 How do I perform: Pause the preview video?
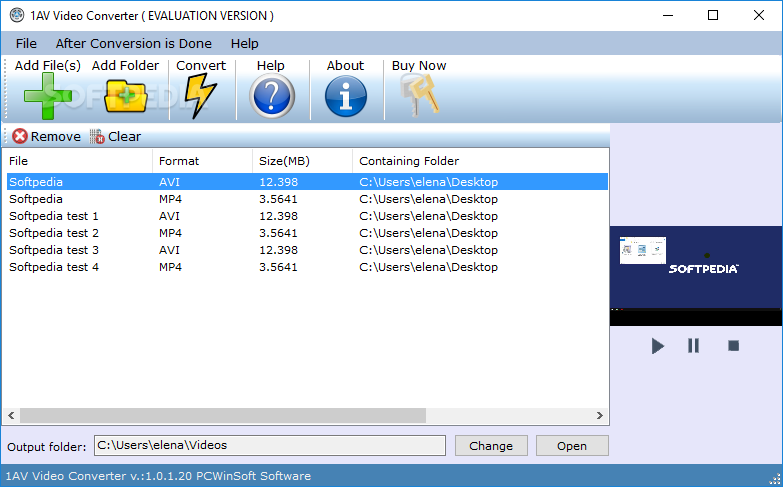693,346
